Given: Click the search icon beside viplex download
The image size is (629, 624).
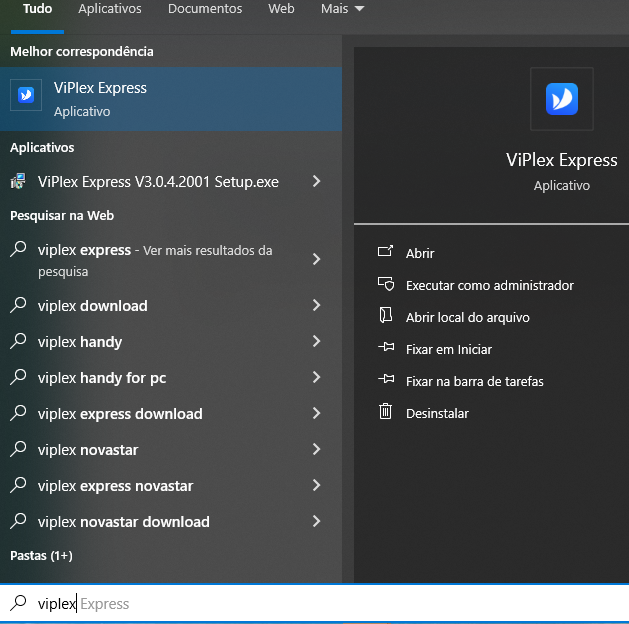Looking at the screenshot, I should coord(18,305).
